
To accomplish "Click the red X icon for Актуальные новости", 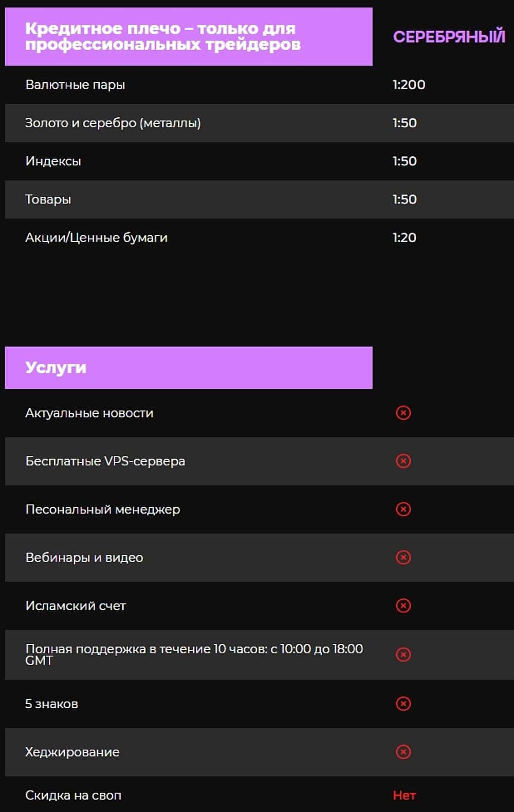I will tap(403, 412).
